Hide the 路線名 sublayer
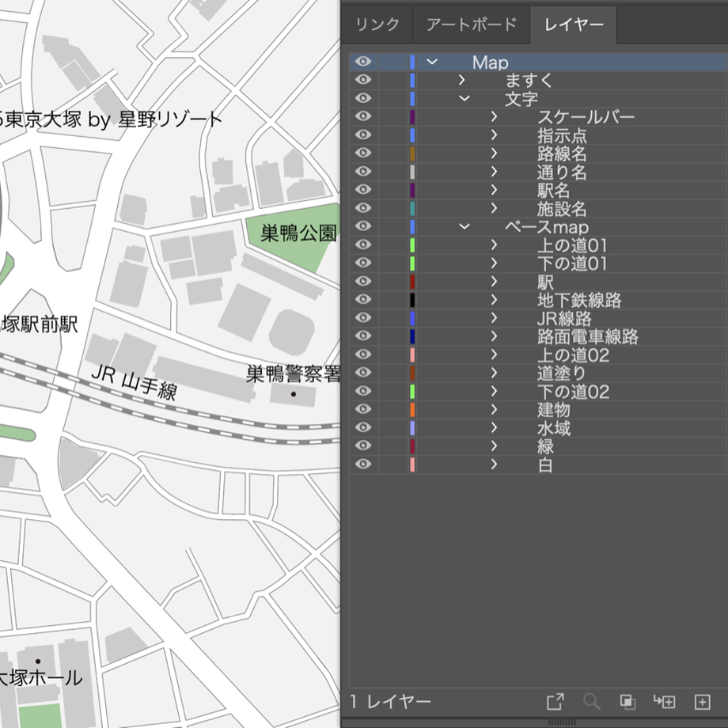The image size is (728, 728). [363, 154]
